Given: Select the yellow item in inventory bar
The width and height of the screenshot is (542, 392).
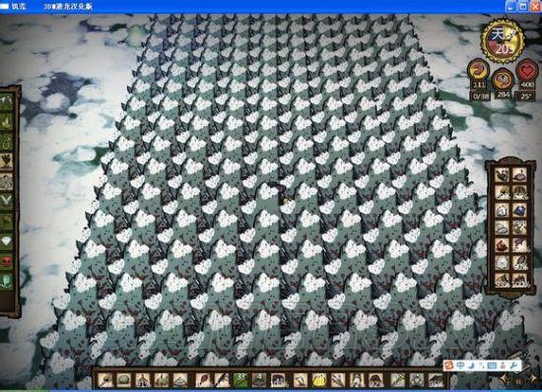Looking at the screenshot, I should [319, 380].
